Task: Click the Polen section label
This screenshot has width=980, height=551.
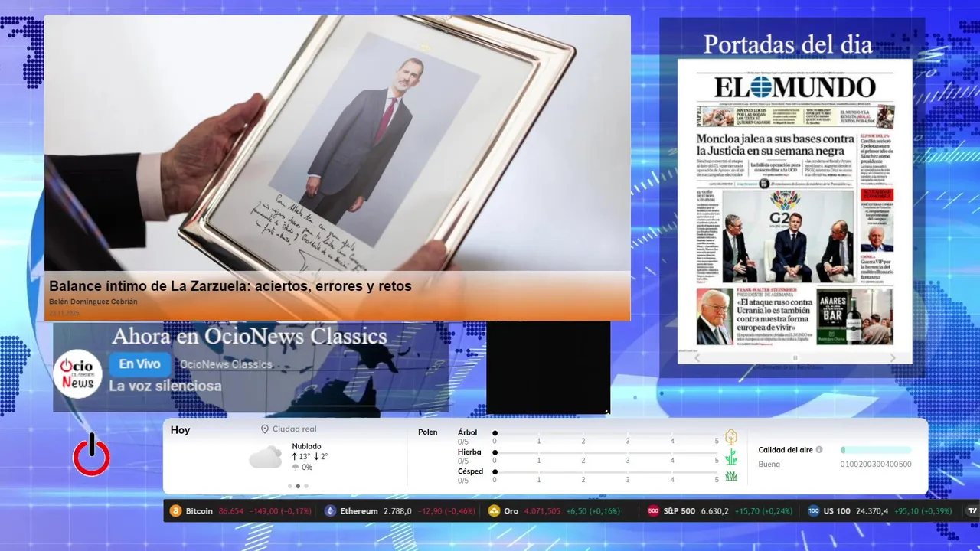Action: [428, 432]
